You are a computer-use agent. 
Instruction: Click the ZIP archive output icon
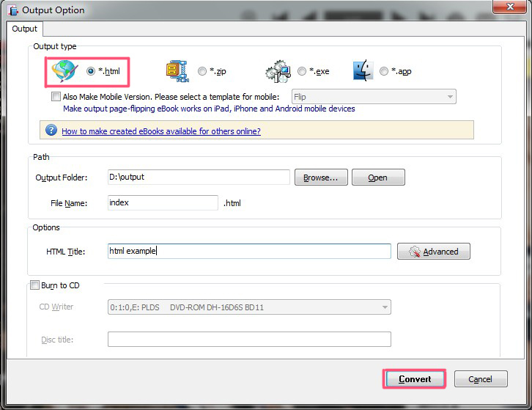click(x=177, y=71)
